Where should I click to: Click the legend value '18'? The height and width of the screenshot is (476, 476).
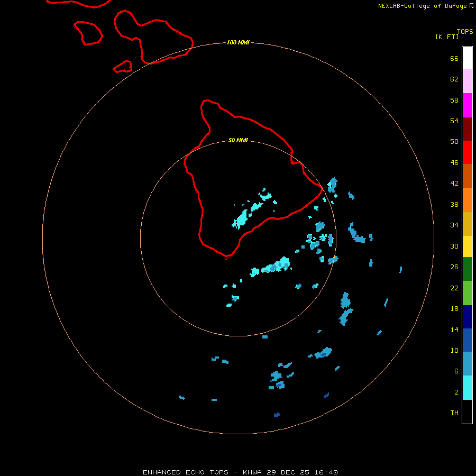tap(454, 309)
